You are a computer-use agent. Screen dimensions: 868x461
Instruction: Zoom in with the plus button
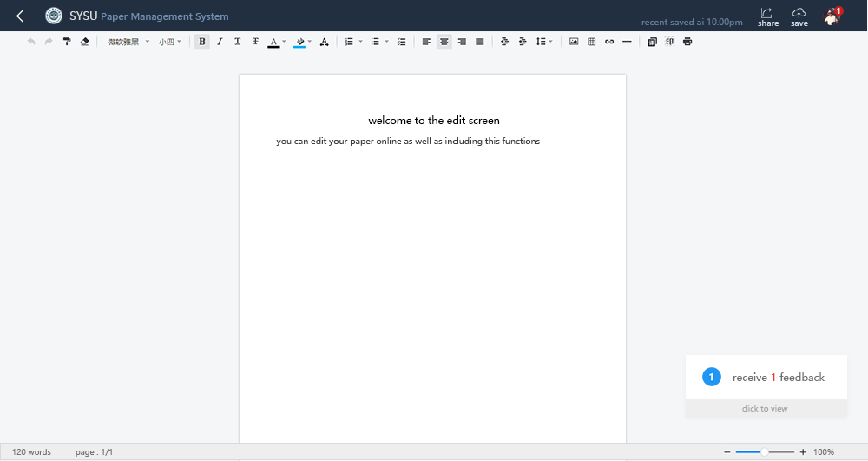[803, 452]
